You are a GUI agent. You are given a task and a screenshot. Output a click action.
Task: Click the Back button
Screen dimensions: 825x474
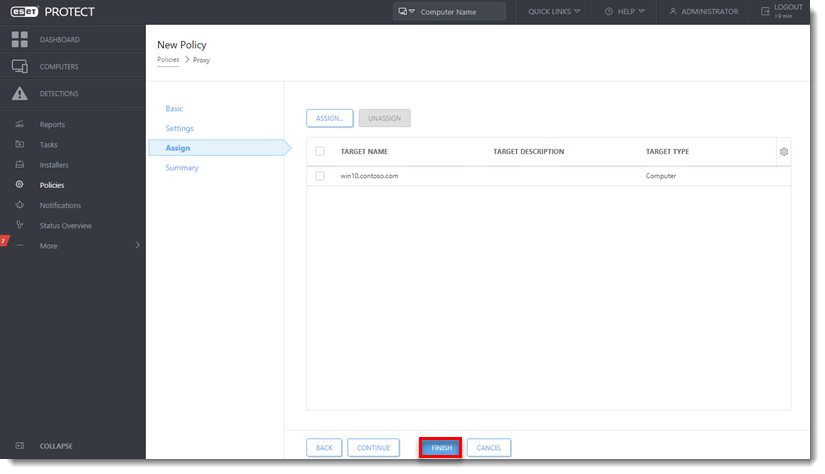[324, 448]
